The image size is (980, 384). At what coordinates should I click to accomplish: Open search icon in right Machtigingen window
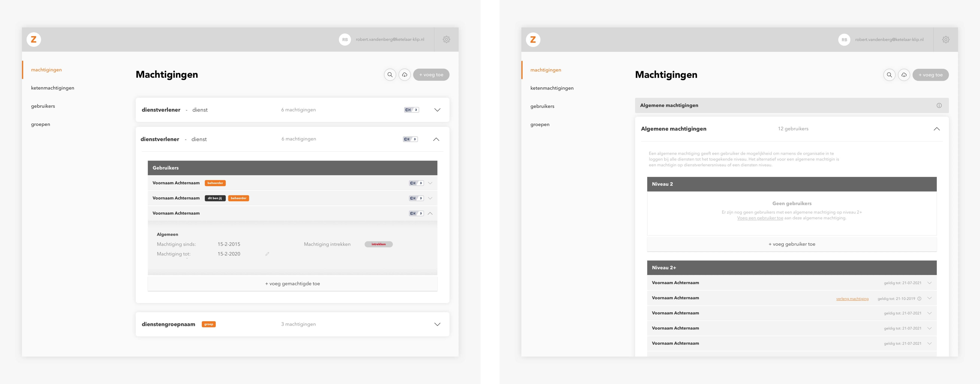[x=889, y=75]
